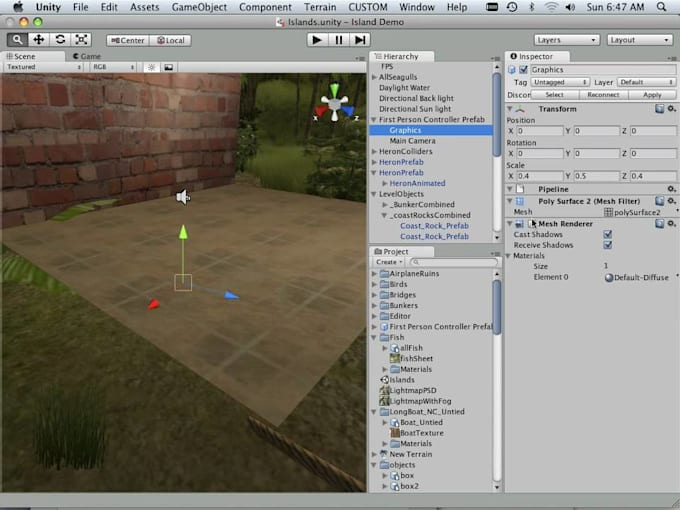Open Mesh Filter gear menu
680x510 pixels.
pos(671,201)
